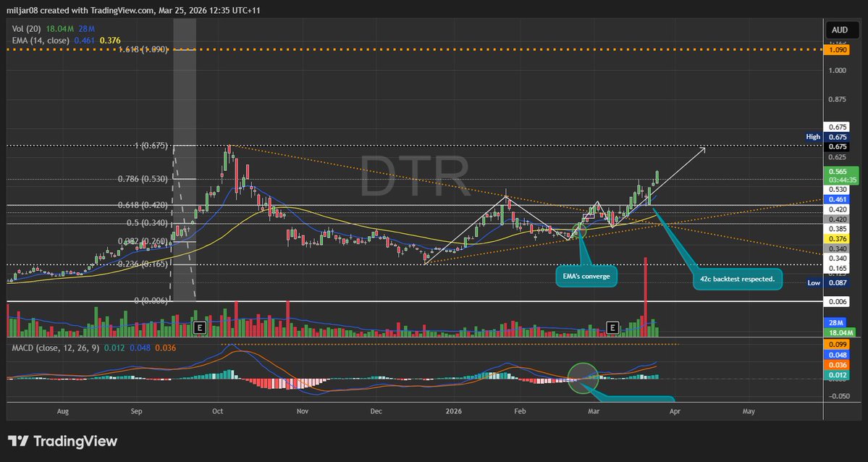Click the Aug label on time axis

click(x=62, y=411)
